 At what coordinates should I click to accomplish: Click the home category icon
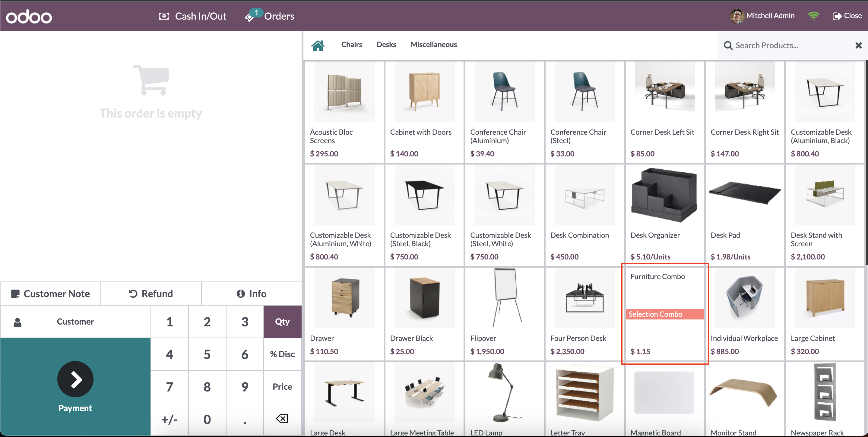(x=317, y=45)
